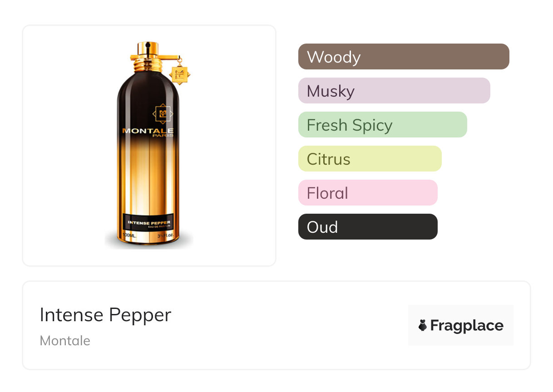Select the Musky accord bar
The height and width of the screenshot is (392, 553).
click(x=394, y=91)
